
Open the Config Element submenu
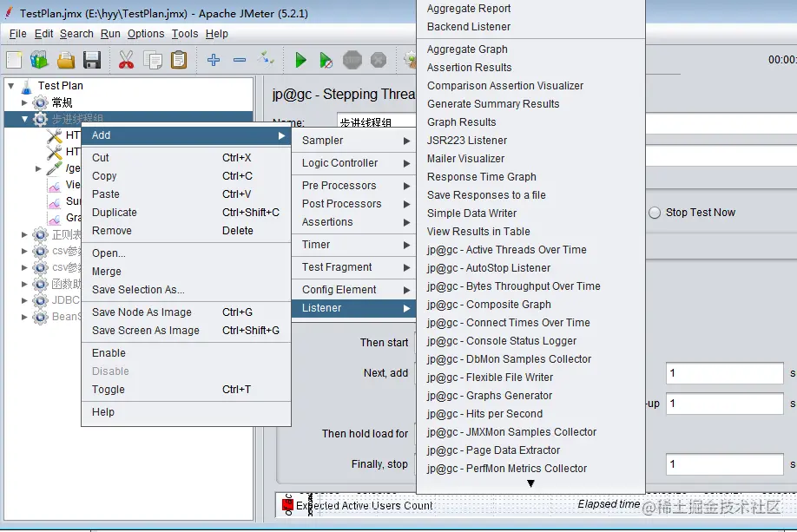click(x=354, y=290)
